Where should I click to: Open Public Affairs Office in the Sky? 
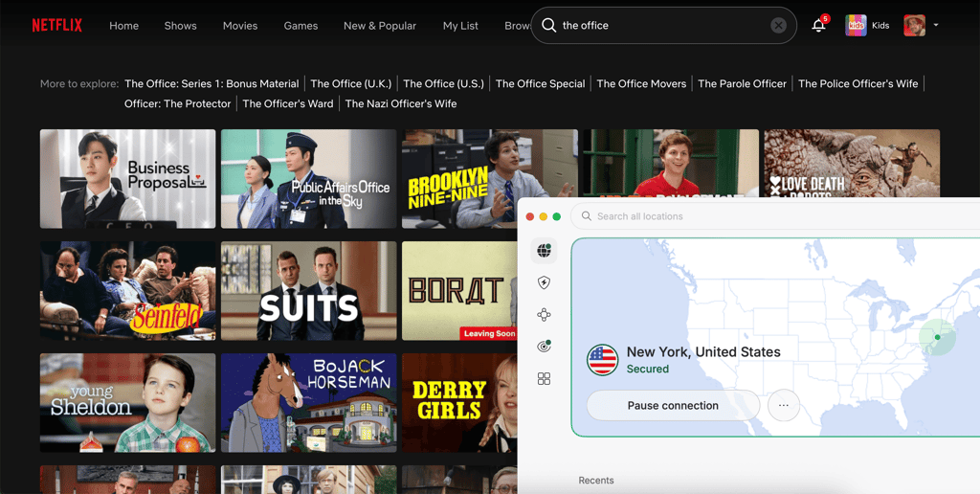coord(309,179)
